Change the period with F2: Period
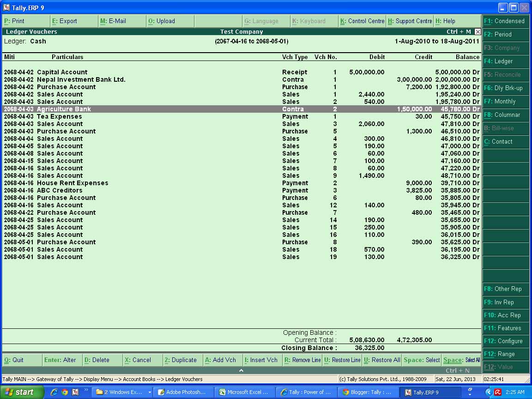This screenshot has width=532, height=399. pyautogui.click(x=506, y=34)
